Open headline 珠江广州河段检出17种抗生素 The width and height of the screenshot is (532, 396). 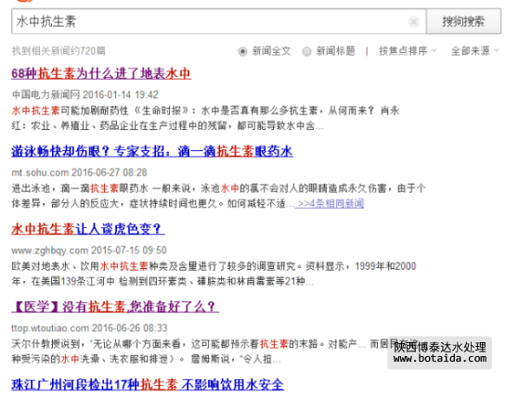(148, 385)
